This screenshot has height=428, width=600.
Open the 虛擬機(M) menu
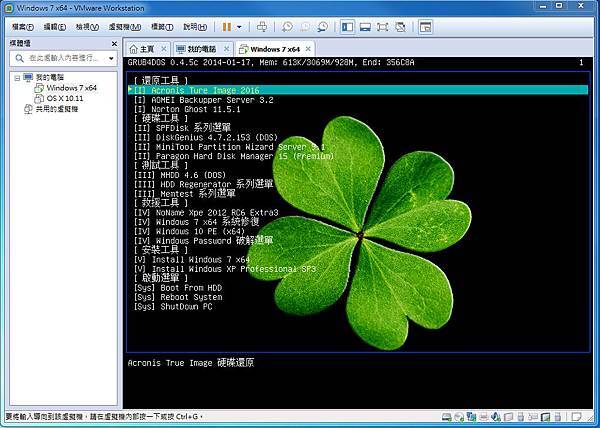[125, 27]
